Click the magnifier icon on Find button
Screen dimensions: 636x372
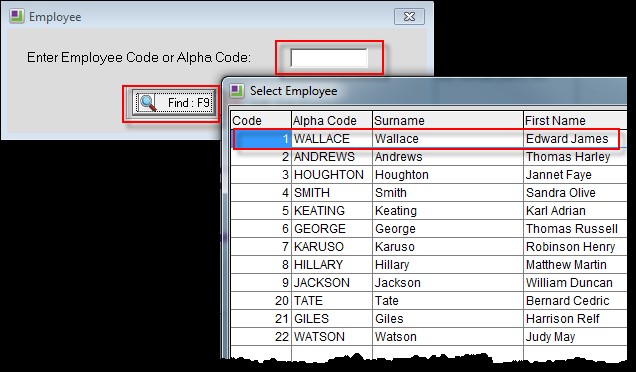[x=148, y=103]
